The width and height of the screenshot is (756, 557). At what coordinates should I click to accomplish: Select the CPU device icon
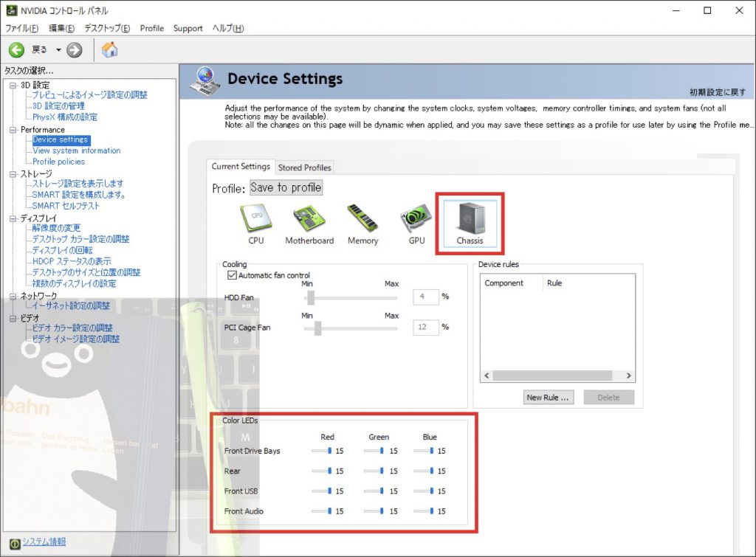point(256,224)
